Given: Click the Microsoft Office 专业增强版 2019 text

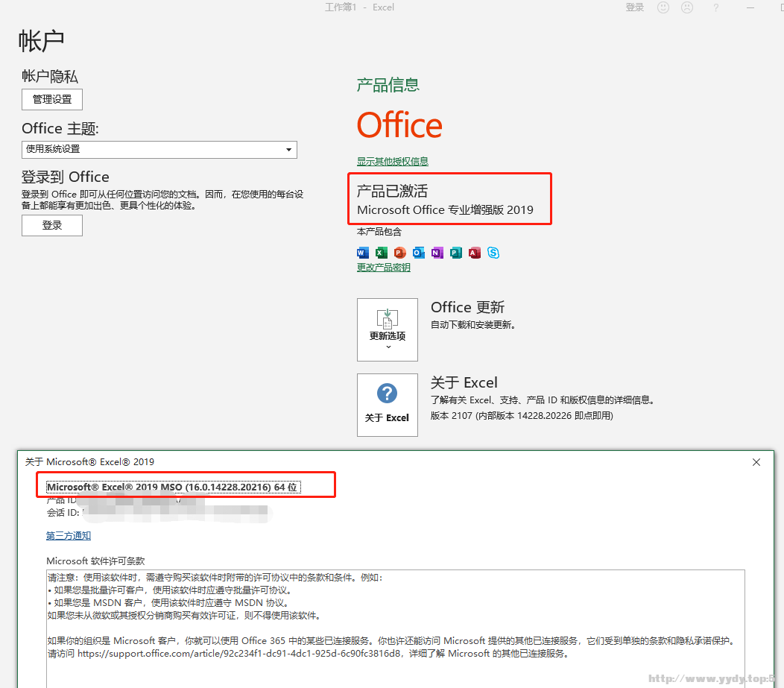Looking at the screenshot, I should (445, 210).
